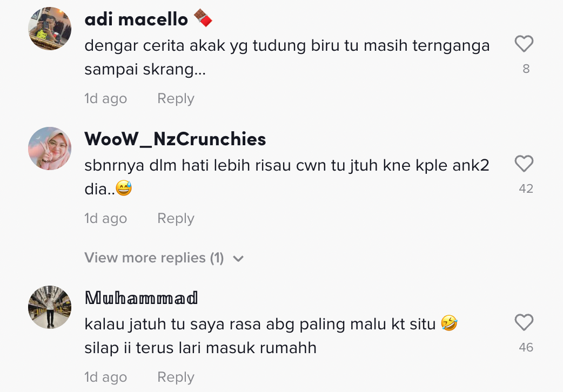Open adi macello's profile picture

(x=50, y=29)
